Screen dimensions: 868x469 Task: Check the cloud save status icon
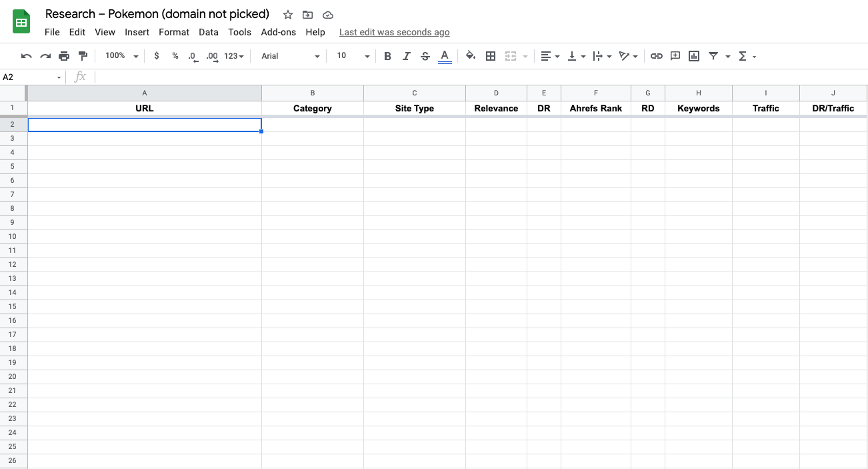327,15
